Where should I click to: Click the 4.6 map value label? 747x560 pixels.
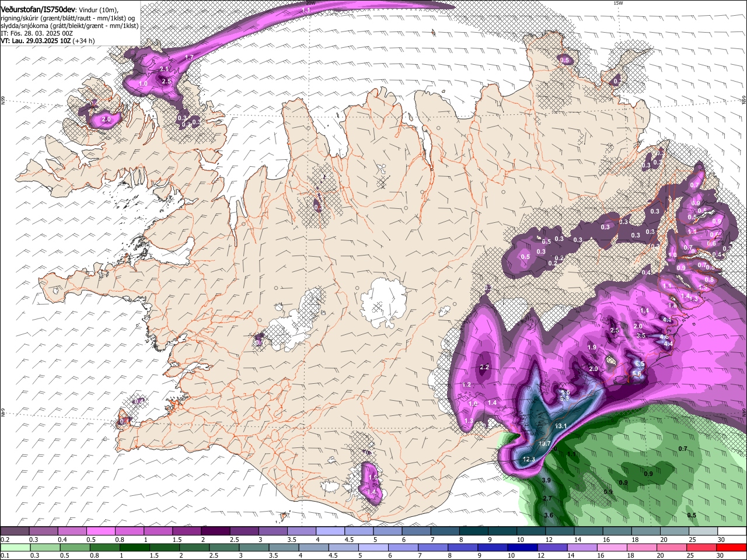click(664, 337)
